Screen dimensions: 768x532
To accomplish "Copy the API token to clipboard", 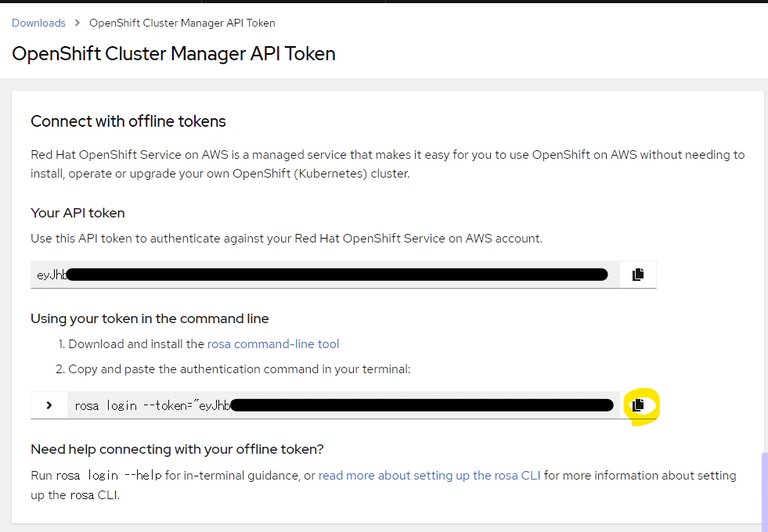I will pyautogui.click(x=638, y=275).
